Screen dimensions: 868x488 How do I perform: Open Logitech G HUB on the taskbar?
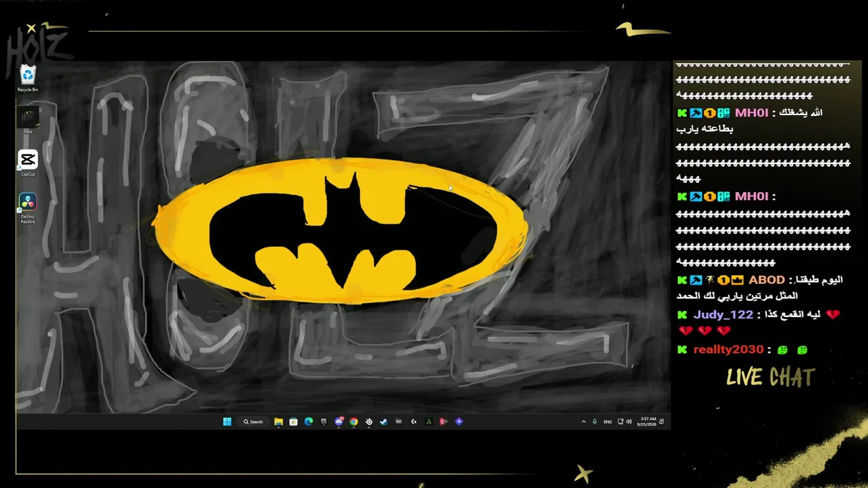click(x=414, y=422)
